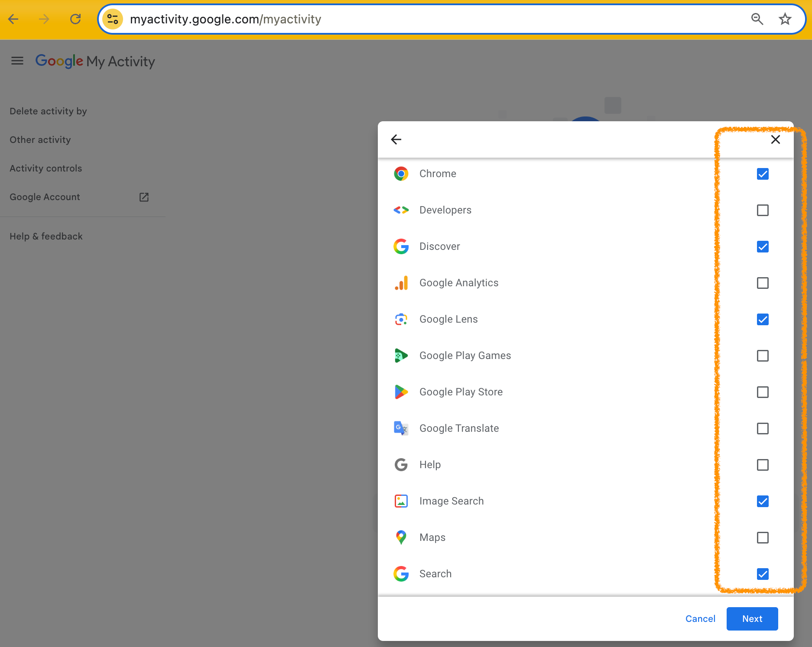Click the Search Google icon
The width and height of the screenshot is (812, 647).
pyautogui.click(x=401, y=574)
